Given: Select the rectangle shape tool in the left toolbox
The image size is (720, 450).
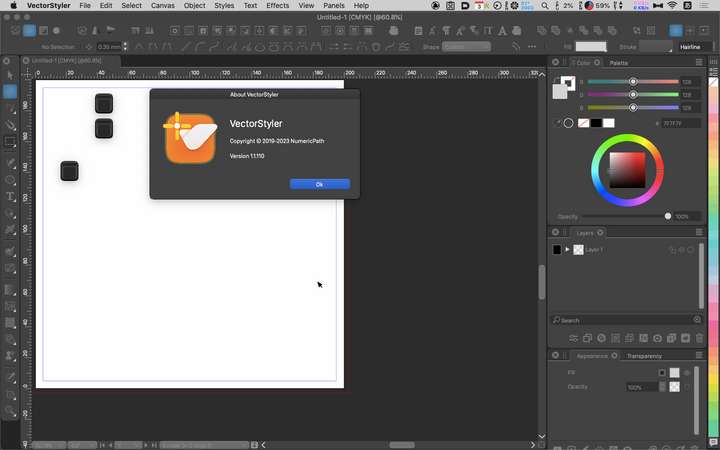Looking at the screenshot, I should 10,141.
